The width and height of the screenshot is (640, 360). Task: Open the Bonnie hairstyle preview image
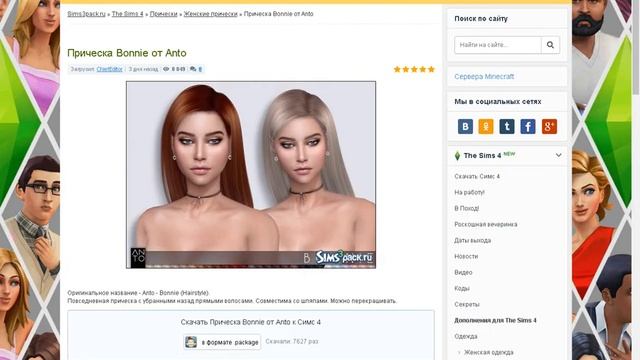(251, 175)
